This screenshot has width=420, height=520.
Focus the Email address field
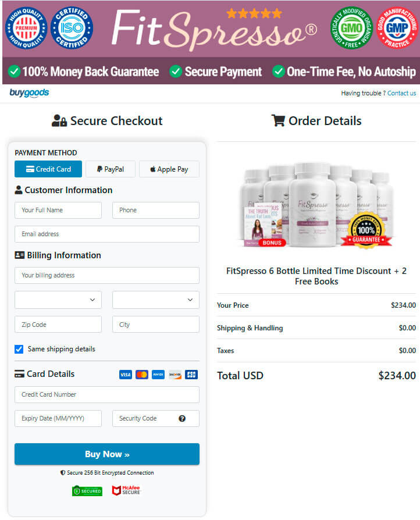point(107,234)
